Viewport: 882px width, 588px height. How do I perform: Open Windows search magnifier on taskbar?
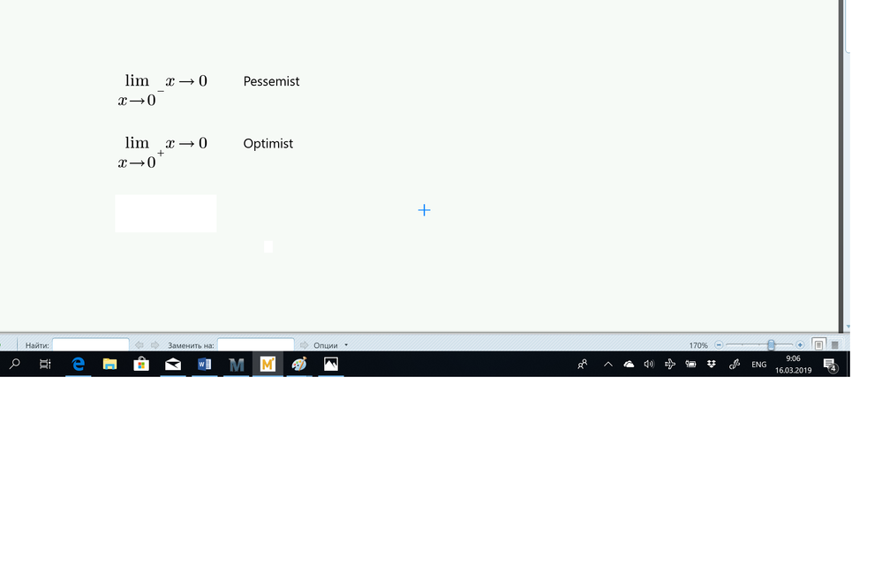click(x=15, y=364)
